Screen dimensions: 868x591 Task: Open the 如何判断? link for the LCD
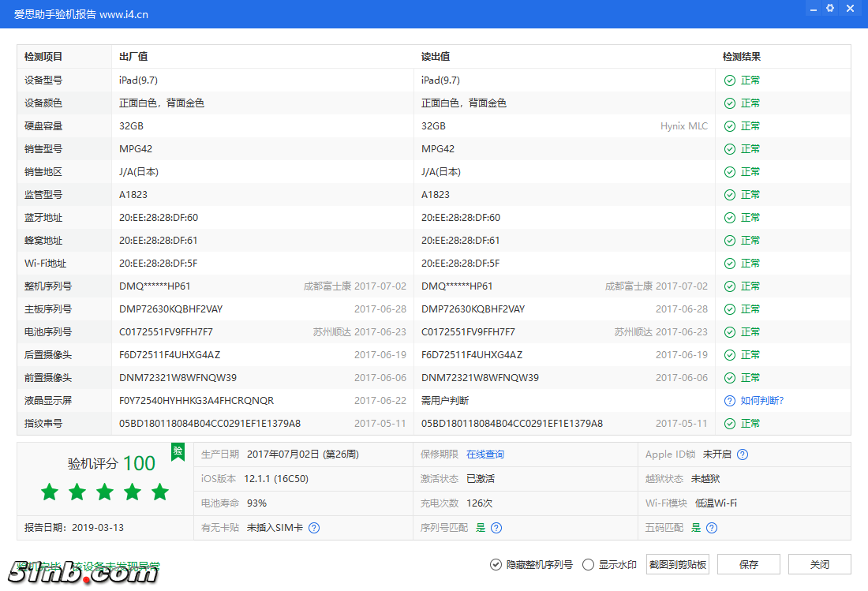761,401
